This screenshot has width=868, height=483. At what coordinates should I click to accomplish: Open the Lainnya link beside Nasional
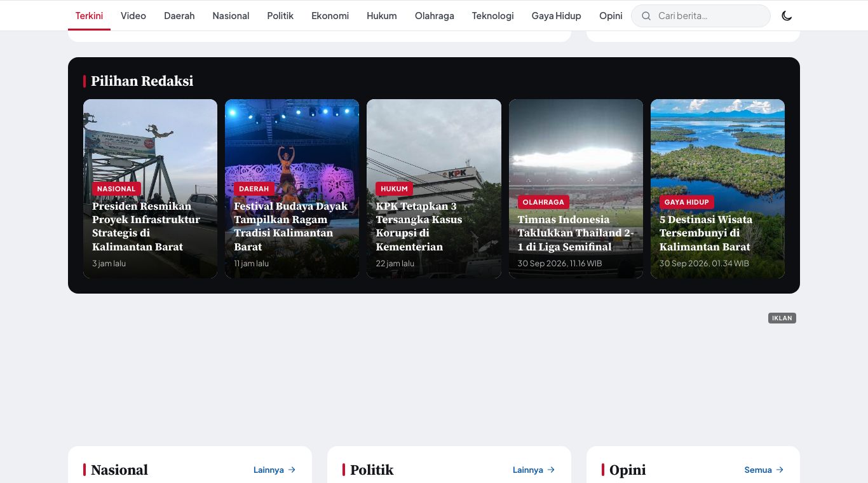pos(275,470)
